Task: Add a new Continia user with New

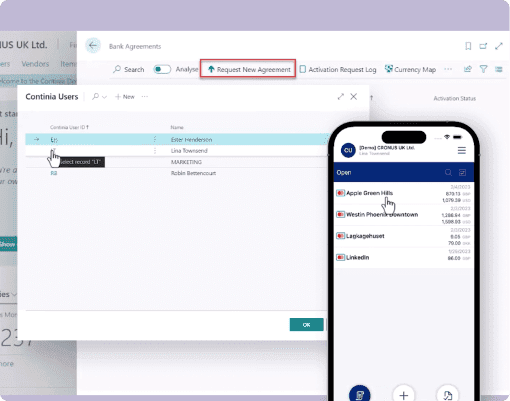Action: coord(125,97)
